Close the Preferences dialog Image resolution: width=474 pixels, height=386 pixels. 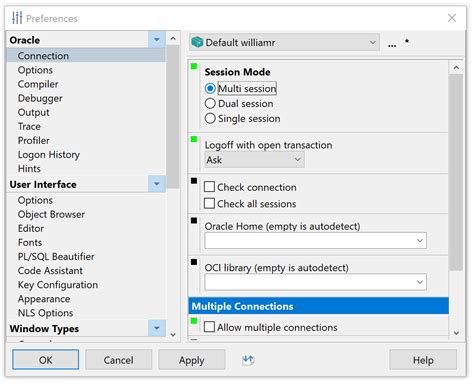click(x=452, y=18)
